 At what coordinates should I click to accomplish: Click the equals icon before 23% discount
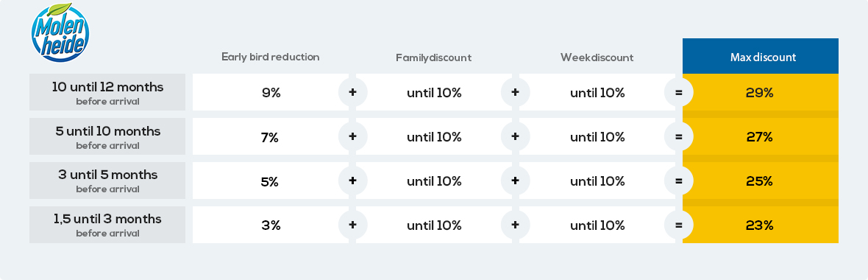[679, 225]
